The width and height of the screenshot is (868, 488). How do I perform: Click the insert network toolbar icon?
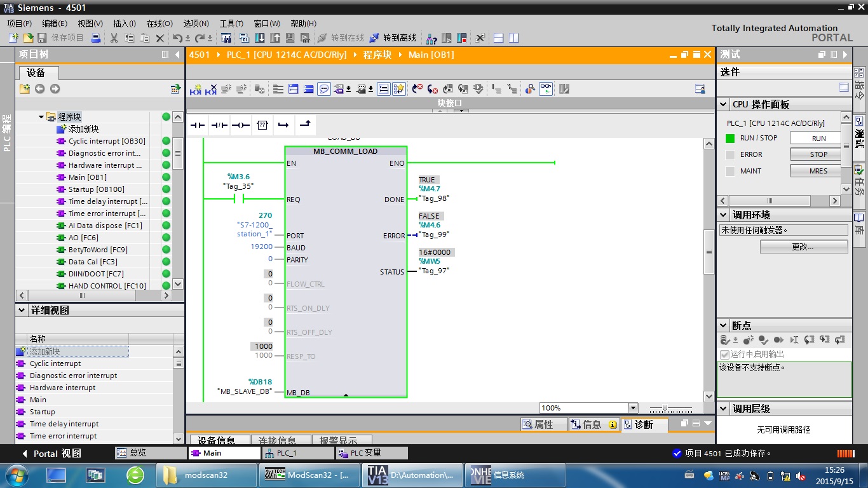196,89
